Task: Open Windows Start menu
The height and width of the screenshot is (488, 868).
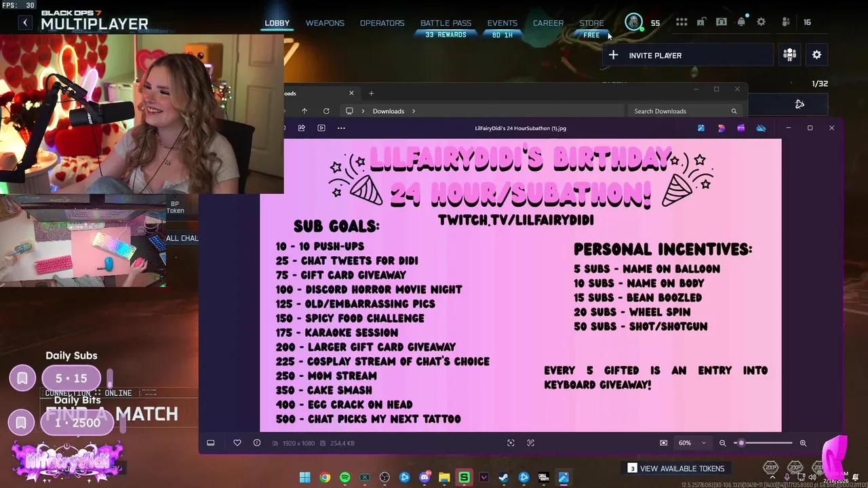Action: tap(305, 477)
